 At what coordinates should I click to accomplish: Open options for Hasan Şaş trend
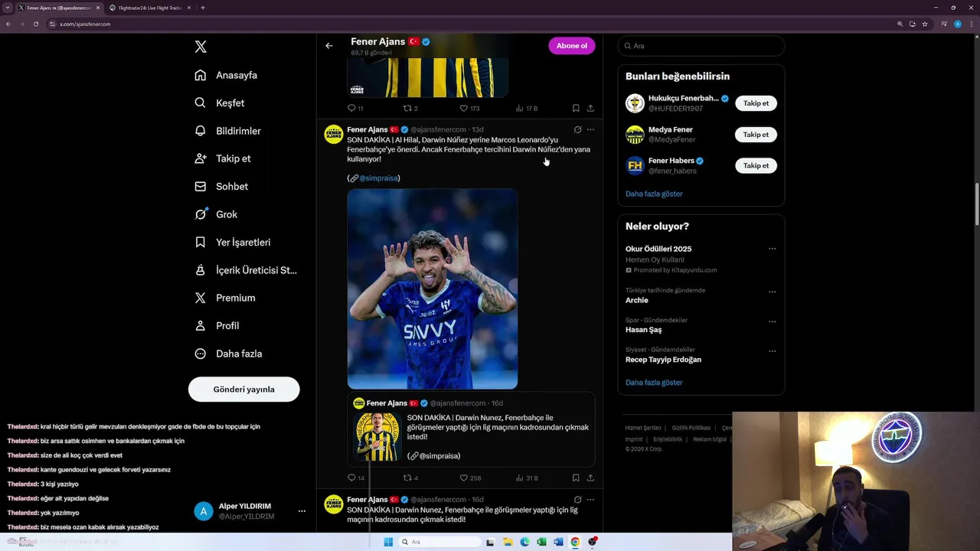click(x=772, y=321)
